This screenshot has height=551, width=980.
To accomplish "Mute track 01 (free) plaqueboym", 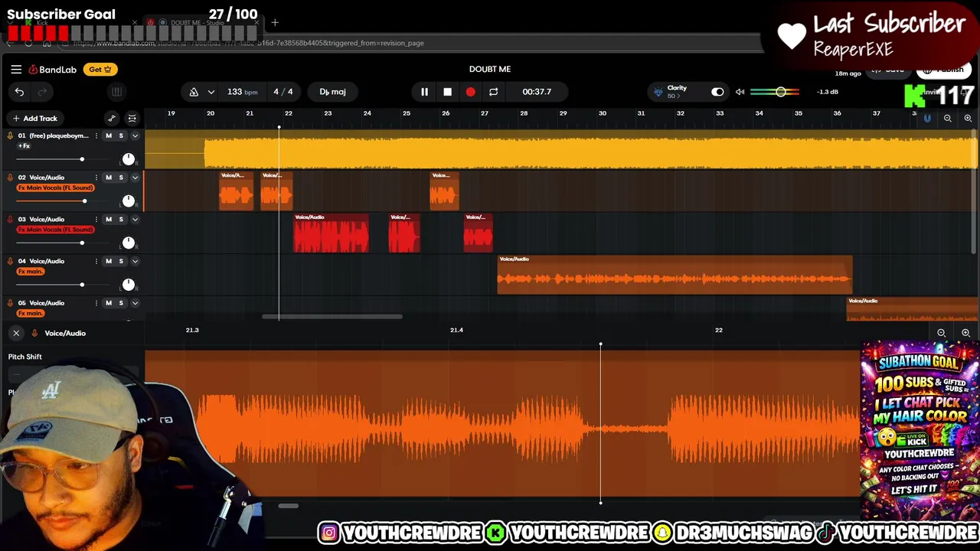I will (x=108, y=135).
